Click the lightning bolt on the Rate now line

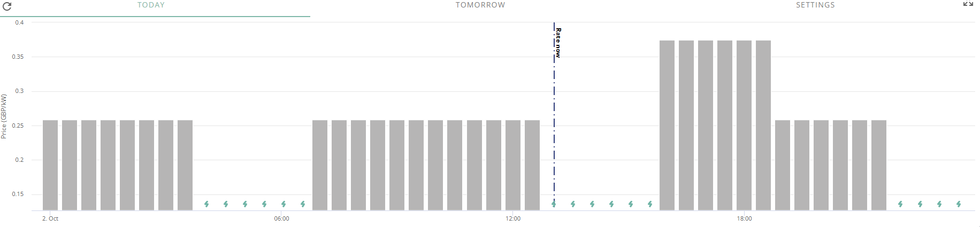coord(554,204)
